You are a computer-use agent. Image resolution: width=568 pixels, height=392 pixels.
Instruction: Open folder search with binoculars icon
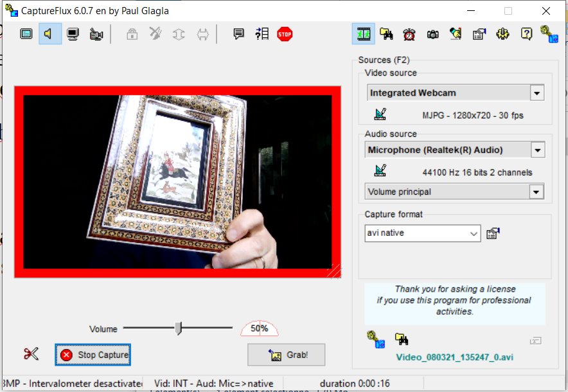click(386, 34)
